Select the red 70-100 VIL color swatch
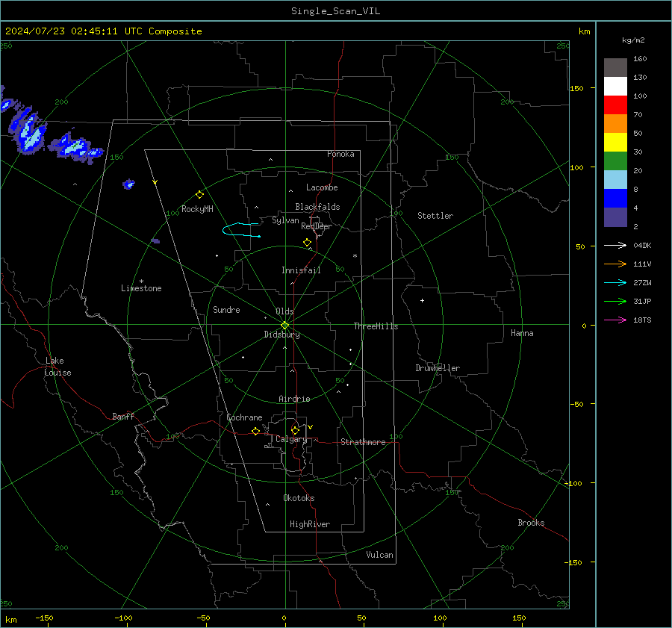 point(615,105)
